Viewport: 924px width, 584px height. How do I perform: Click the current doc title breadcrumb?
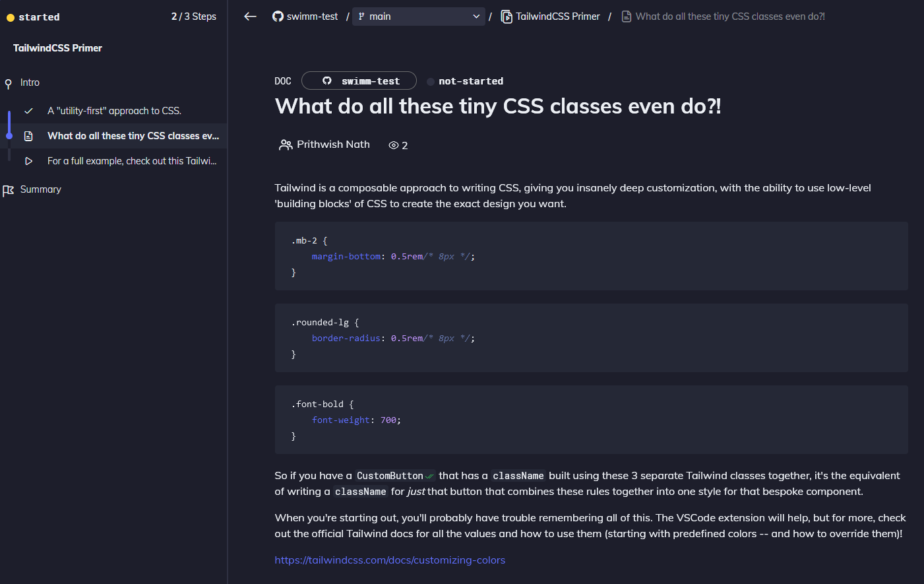click(730, 16)
